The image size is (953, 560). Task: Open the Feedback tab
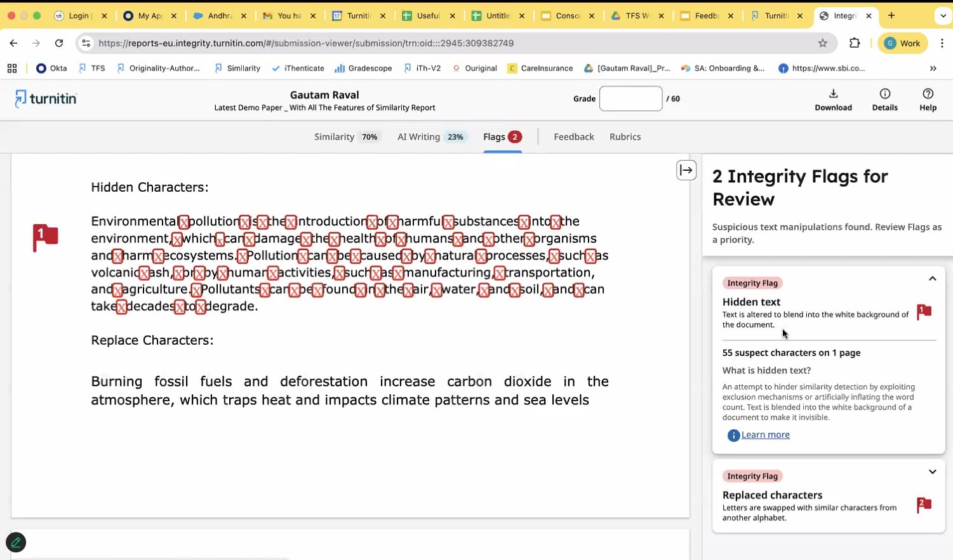coord(573,137)
